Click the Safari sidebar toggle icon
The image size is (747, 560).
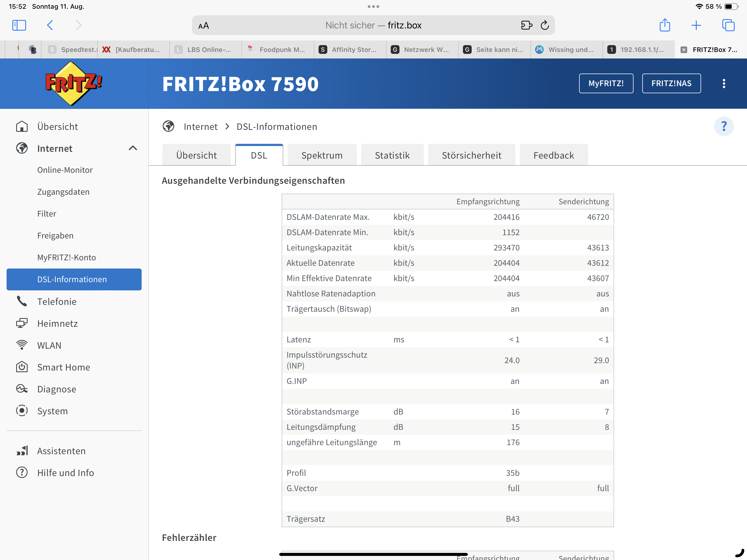tap(19, 25)
